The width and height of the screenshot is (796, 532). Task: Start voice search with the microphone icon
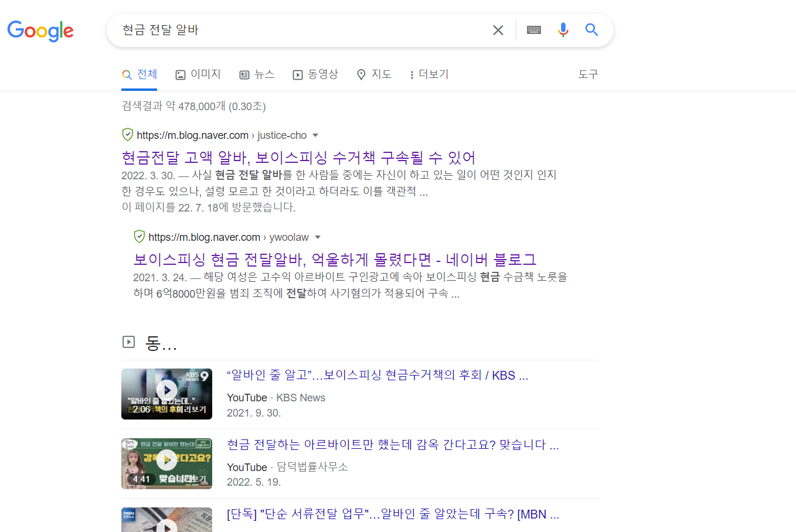click(563, 30)
